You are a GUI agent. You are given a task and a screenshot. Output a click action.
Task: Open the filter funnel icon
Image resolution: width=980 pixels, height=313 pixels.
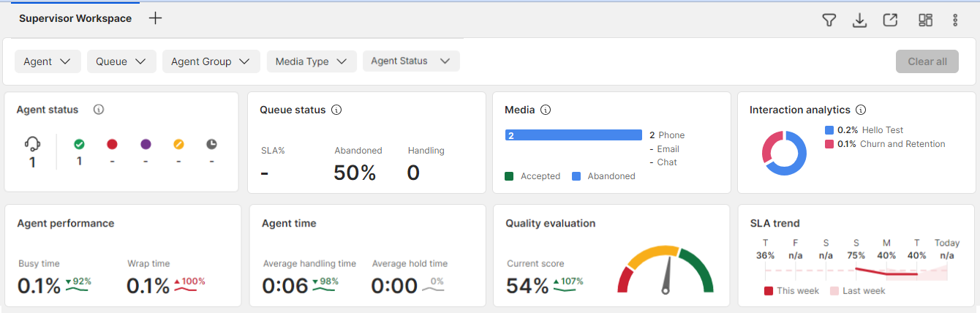829,20
